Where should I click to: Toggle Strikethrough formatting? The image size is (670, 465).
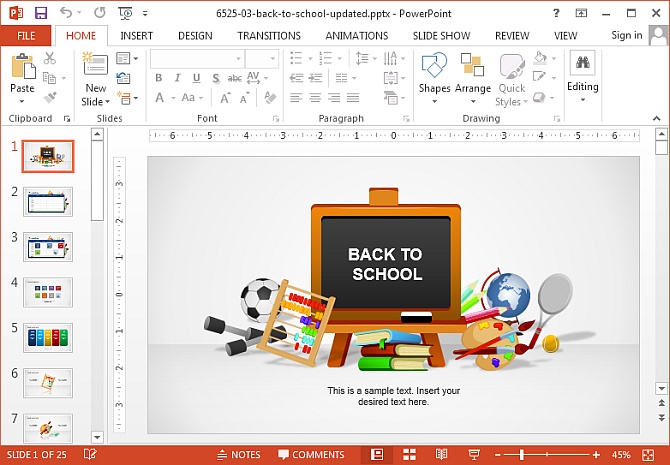coord(234,78)
